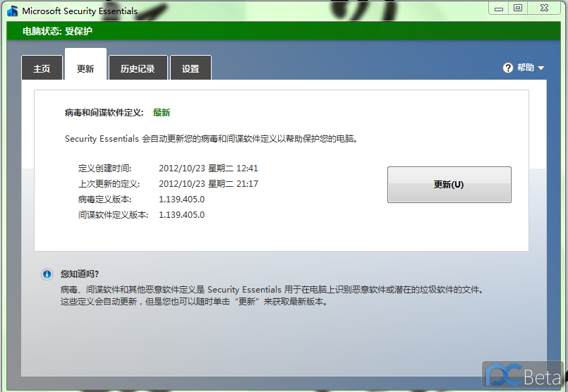Click the version value beside 间谍软件定义版本
This screenshot has height=392, width=568.
(x=182, y=215)
